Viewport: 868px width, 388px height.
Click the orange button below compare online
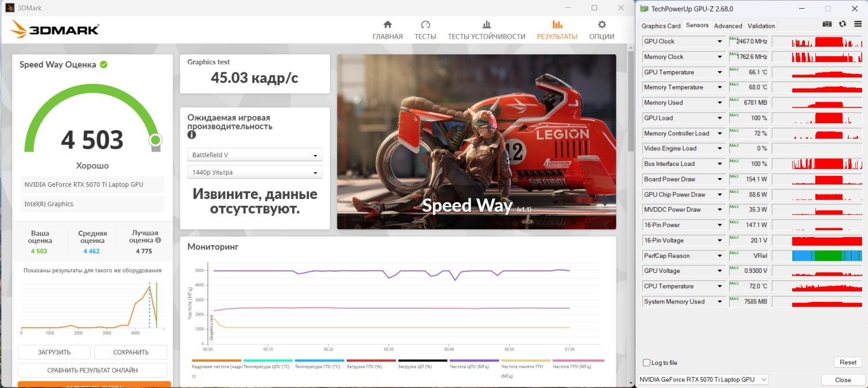pyautogui.click(x=94, y=385)
